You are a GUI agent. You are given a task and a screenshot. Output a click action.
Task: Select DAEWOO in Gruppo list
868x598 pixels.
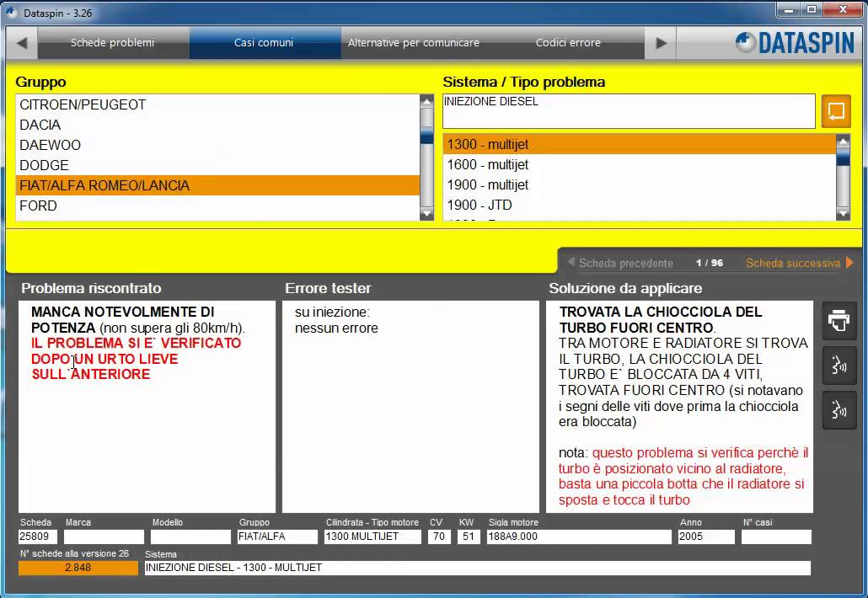(x=217, y=145)
